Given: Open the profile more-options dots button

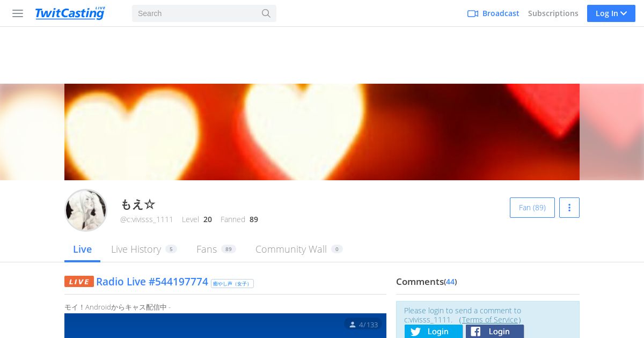Looking at the screenshot, I should coord(569,208).
